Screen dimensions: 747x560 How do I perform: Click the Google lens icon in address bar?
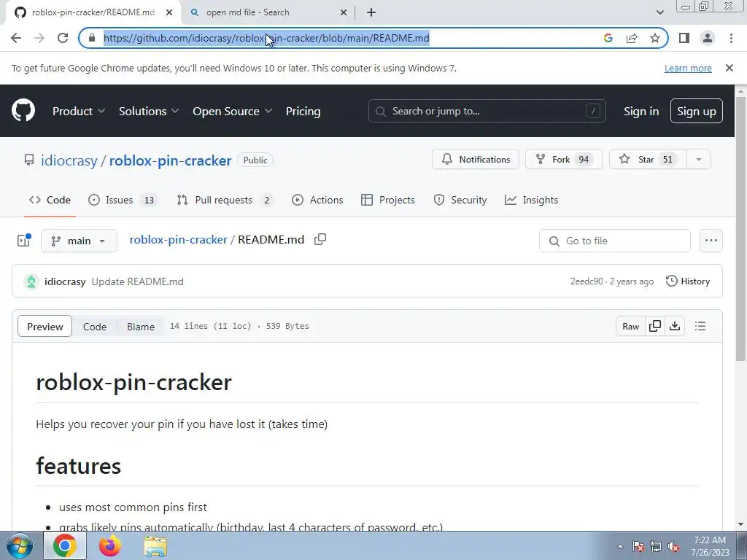coord(608,38)
